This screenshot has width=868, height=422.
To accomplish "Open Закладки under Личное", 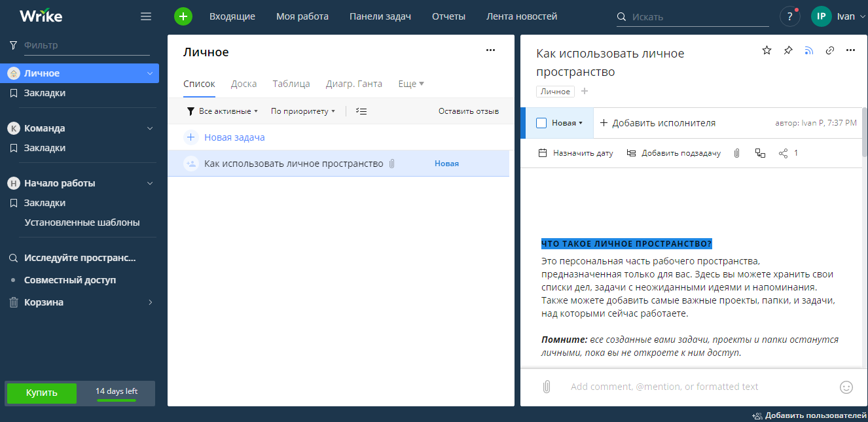I will coord(45,93).
